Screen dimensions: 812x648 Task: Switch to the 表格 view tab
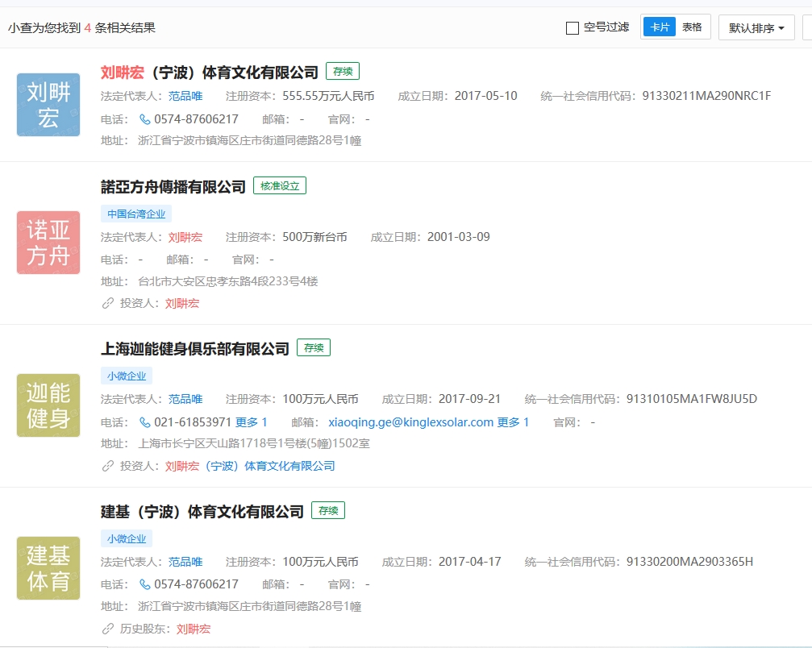692,27
